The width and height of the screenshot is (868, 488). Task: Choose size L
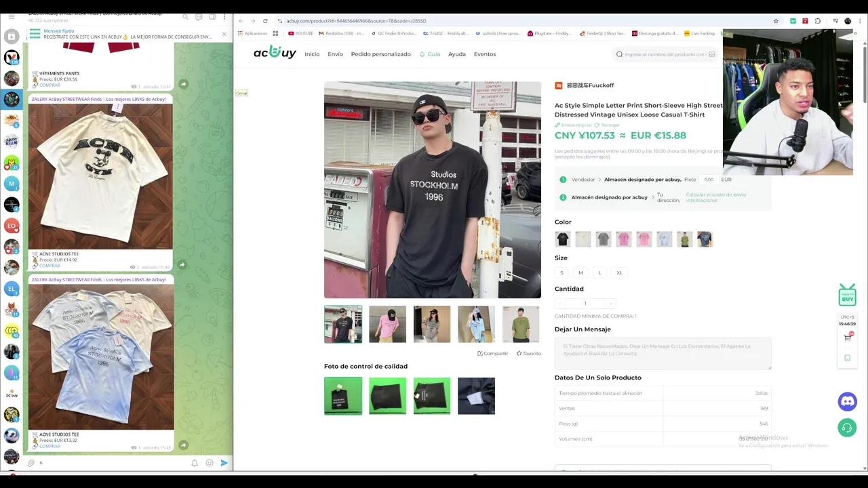(x=599, y=272)
